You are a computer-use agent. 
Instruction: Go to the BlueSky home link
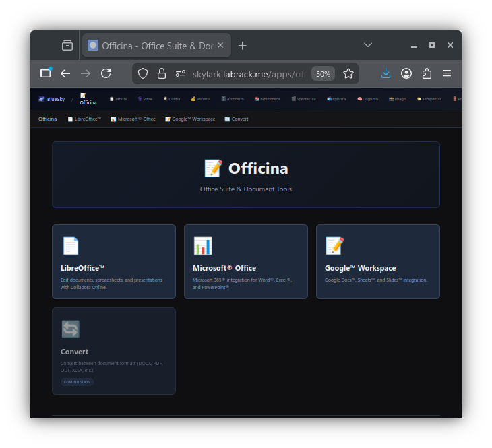point(52,99)
